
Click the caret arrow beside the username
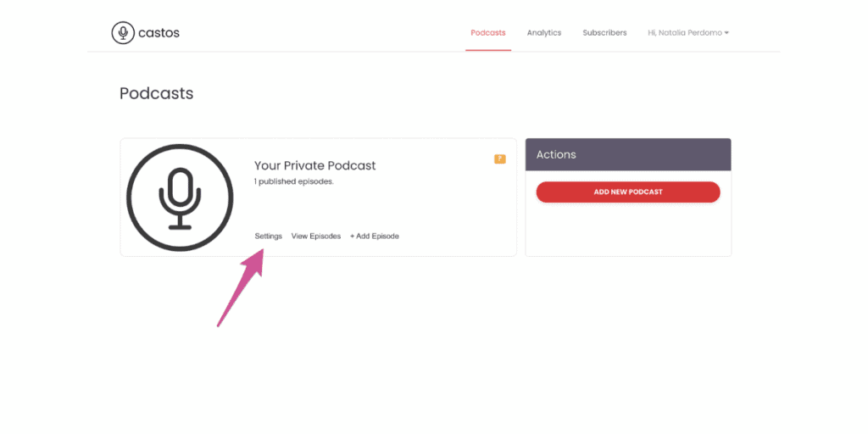(726, 33)
